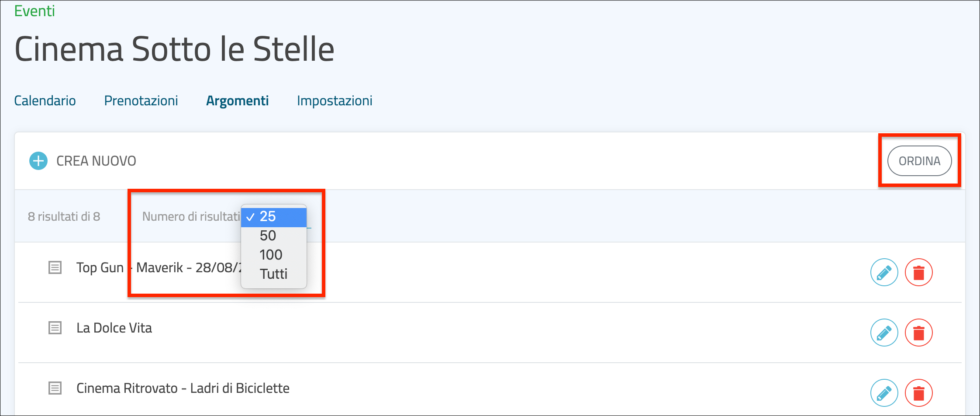Edit the Ladri di Biciclette entry
The width and height of the screenshot is (980, 416).
884,393
